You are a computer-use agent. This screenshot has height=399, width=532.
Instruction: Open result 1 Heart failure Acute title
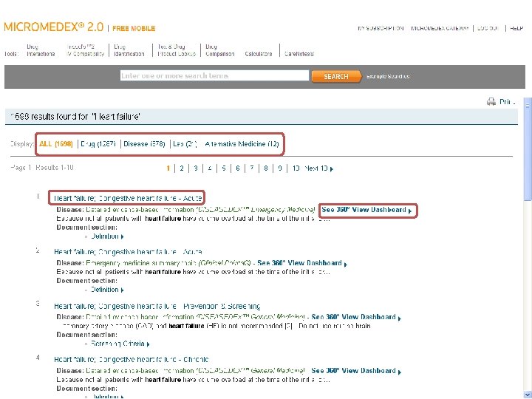pyautogui.click(x=128, y=198)
